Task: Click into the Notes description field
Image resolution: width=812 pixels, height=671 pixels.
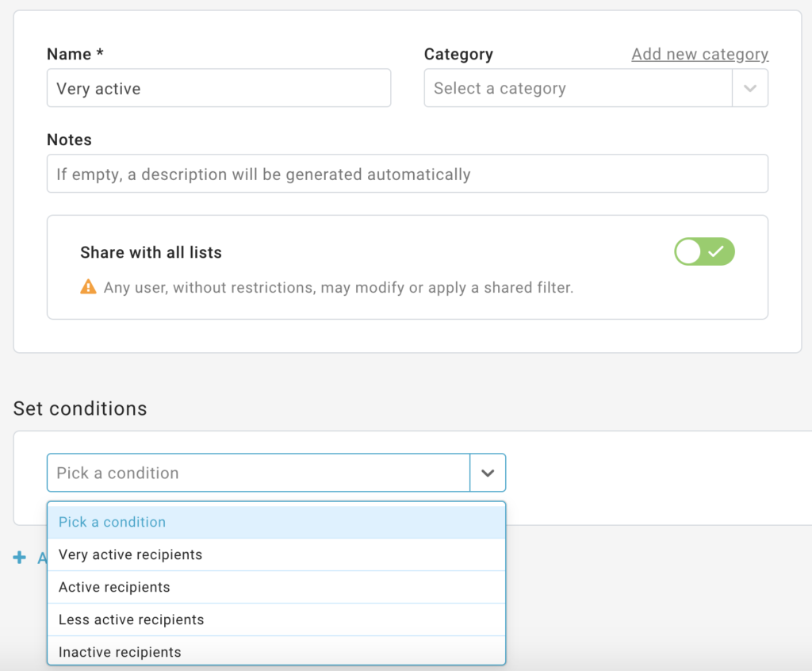Action: tap(407, 174)
